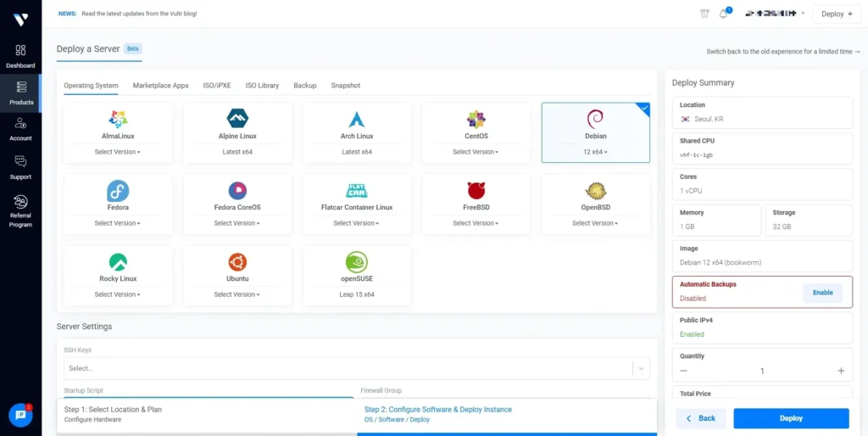Select the AlmaLinux logo icon
This screenshot has width=868, height=436.
point(118,119)
